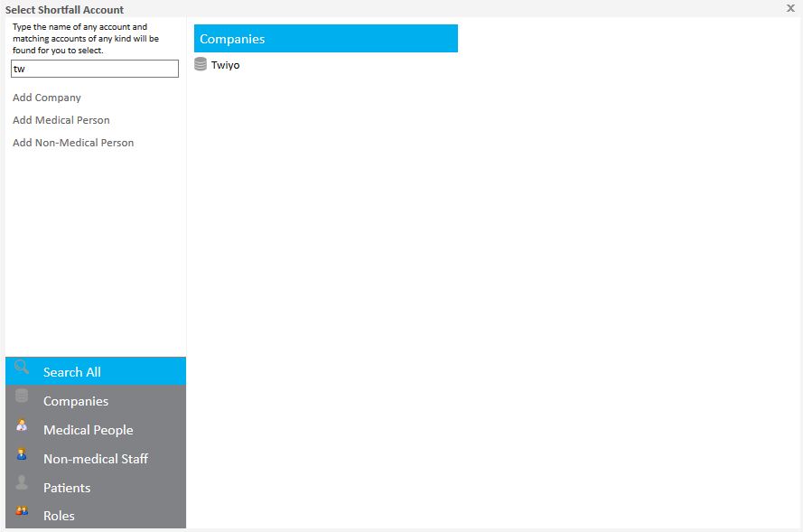Switch to the Patients category

(67, 488)
